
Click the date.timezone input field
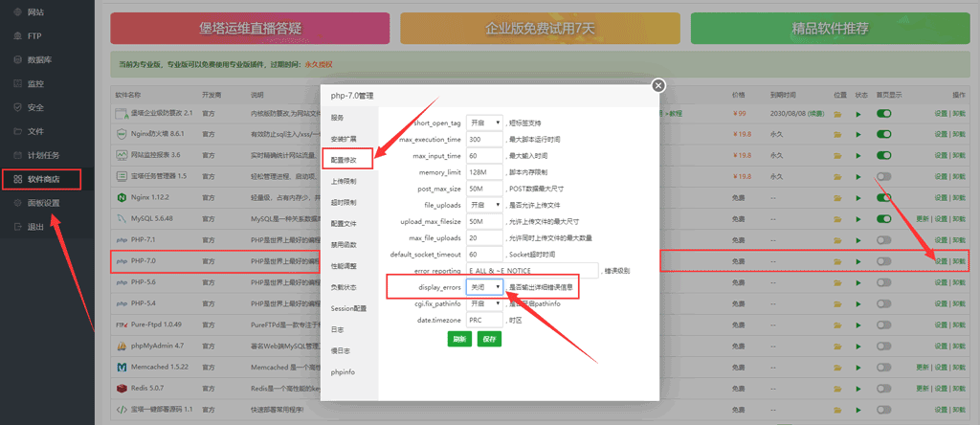click(x=484, y=320)
